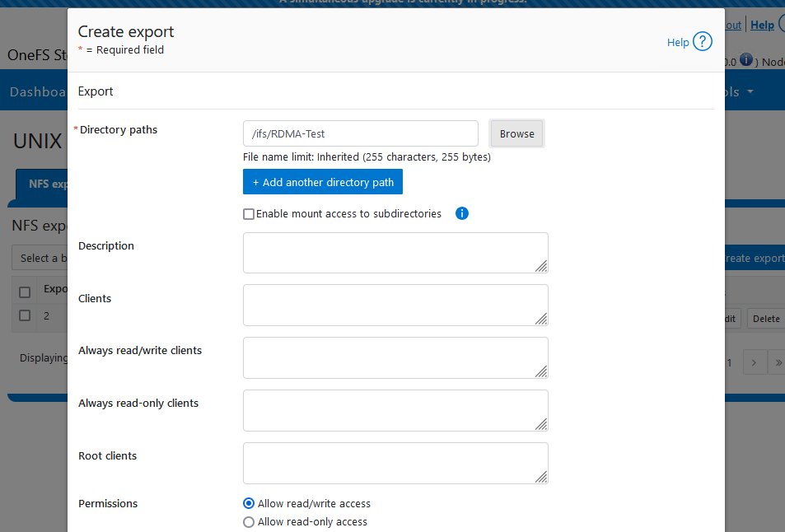Viewport: 785px width, 532px height.
Task: Click the Delete button in exports table
Action: point(765,319)
